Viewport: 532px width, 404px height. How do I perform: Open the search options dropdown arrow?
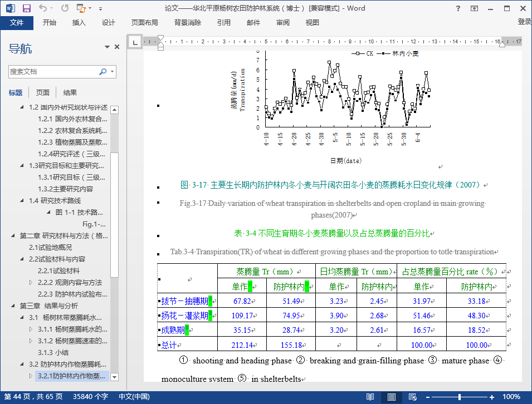pyautogui.click(x=113, y=72)
